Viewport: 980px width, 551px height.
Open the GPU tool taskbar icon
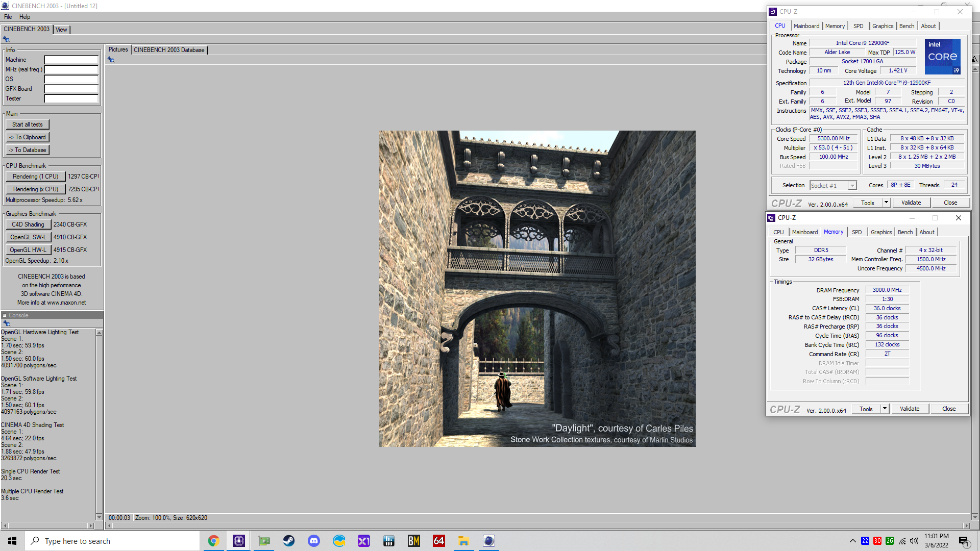[264, 541]
